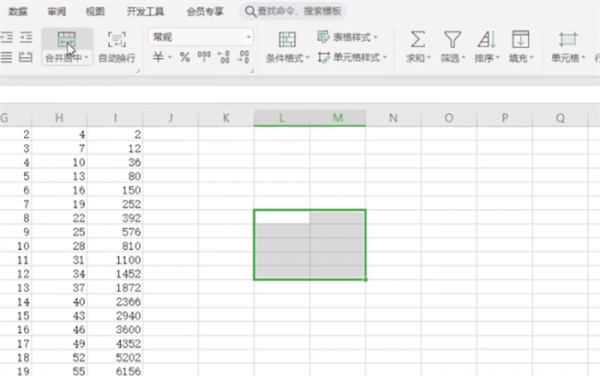This screenshot has width=600, height=376.
Task: Click the Filter funnel icon
Action: point(452,39)
